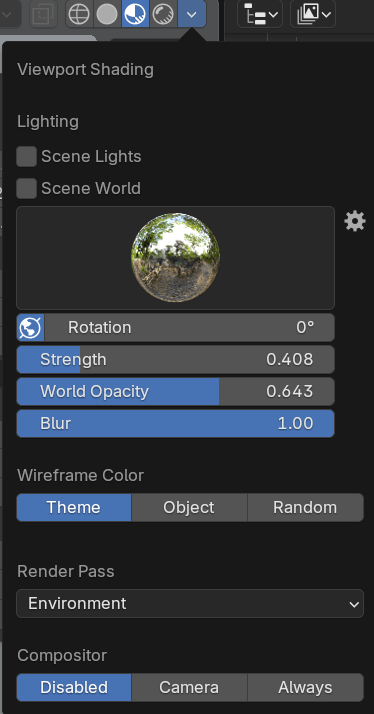Click the Rotation value field
Image resolution: width=374 pixels, height=714 pixels.
(190, 327)
